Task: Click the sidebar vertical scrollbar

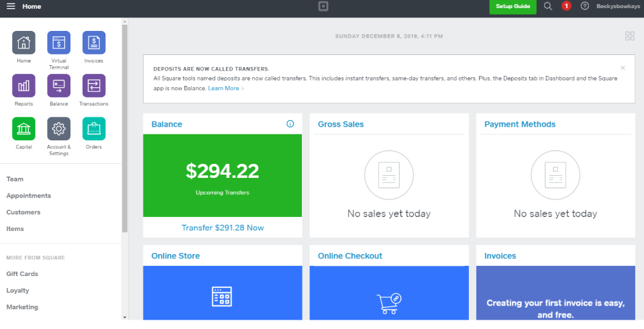Action: tap(125, 128)
